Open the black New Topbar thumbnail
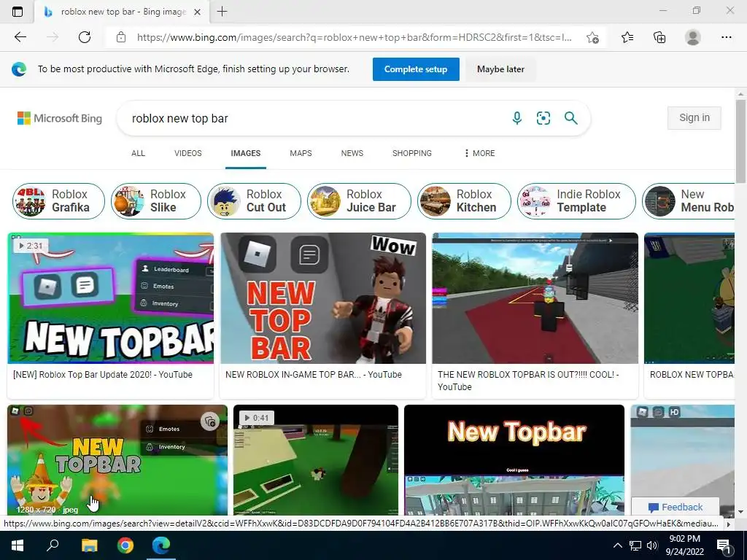The width and height of the screenshot is (747, 560). [x=514, y=460]
